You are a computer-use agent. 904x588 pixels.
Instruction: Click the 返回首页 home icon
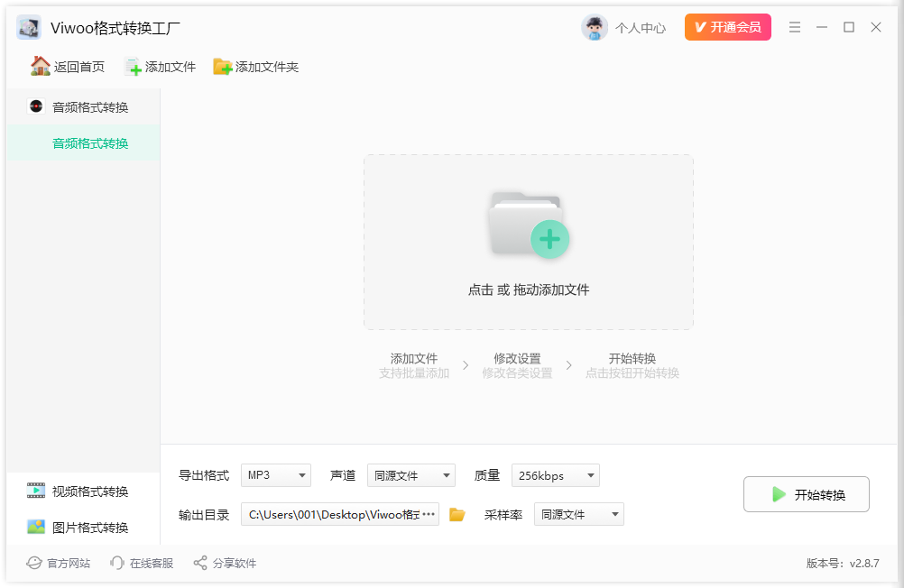(x=40, y=66)
